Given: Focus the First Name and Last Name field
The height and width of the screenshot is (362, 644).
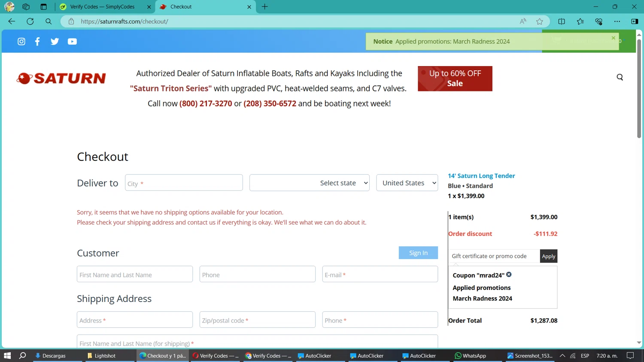Looking at the screenshot, I should pyautogui.click(x=135, y=274).
